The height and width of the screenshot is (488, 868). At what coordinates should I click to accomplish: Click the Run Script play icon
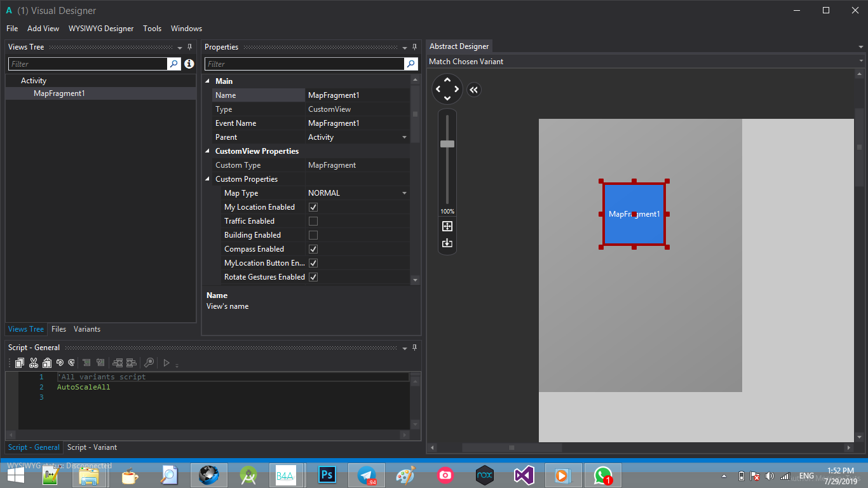(166, 363)
